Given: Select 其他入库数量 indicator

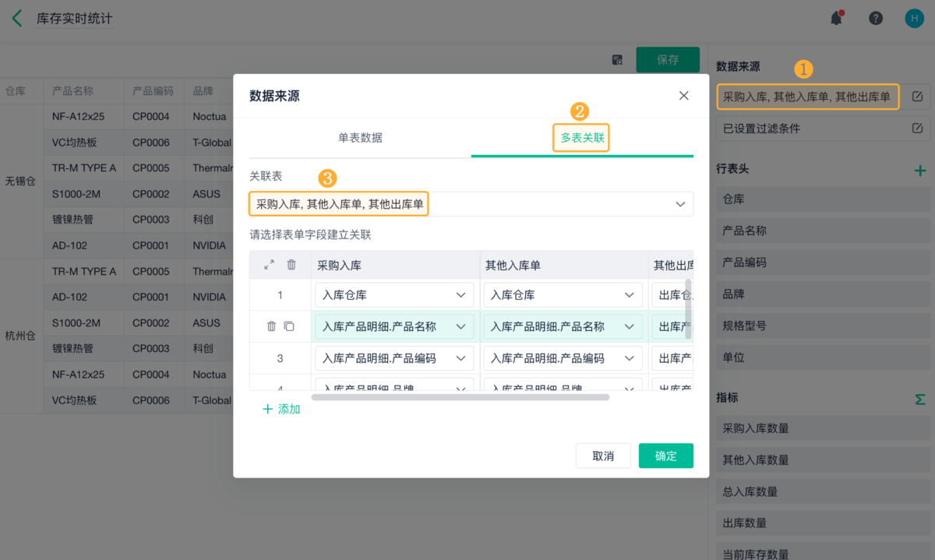Looking at the screenshot, I should click(x=824, y=460).
